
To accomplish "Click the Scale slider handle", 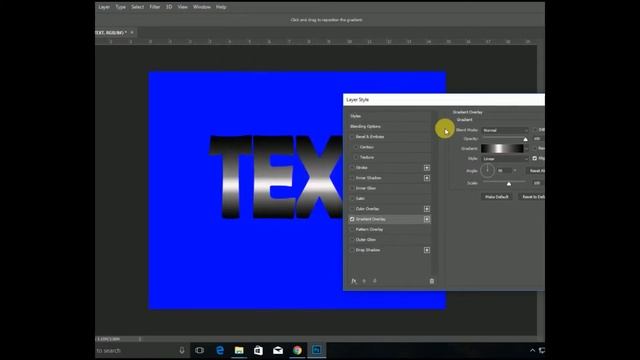I will 509,184.
